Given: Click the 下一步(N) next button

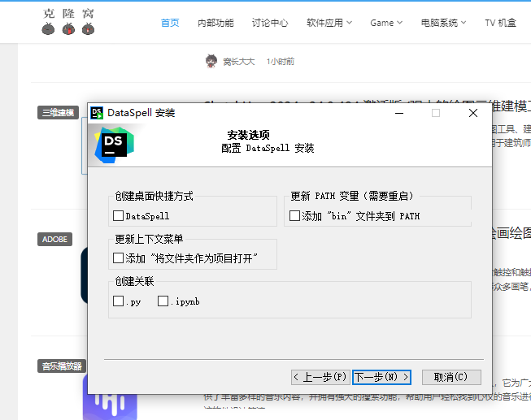Looking at the screenshot, I should pos(381,377).
